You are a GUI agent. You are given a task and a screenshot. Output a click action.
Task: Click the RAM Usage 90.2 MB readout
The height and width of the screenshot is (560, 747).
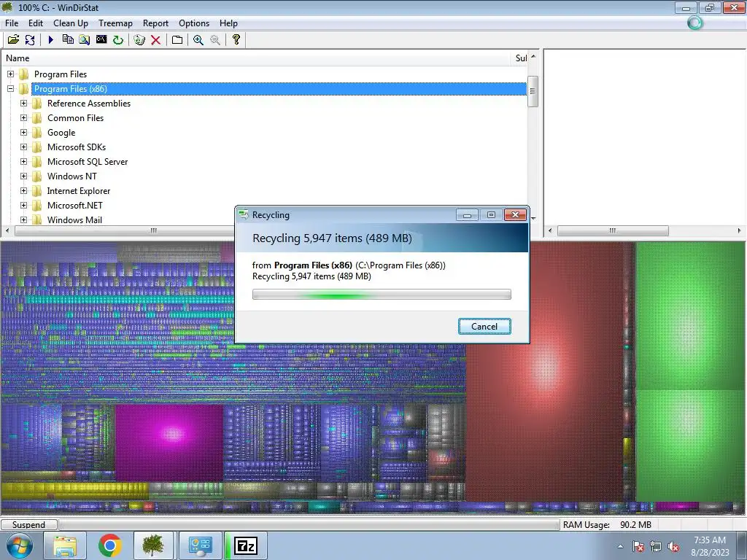pyautogui.click(x=607, y=525)
